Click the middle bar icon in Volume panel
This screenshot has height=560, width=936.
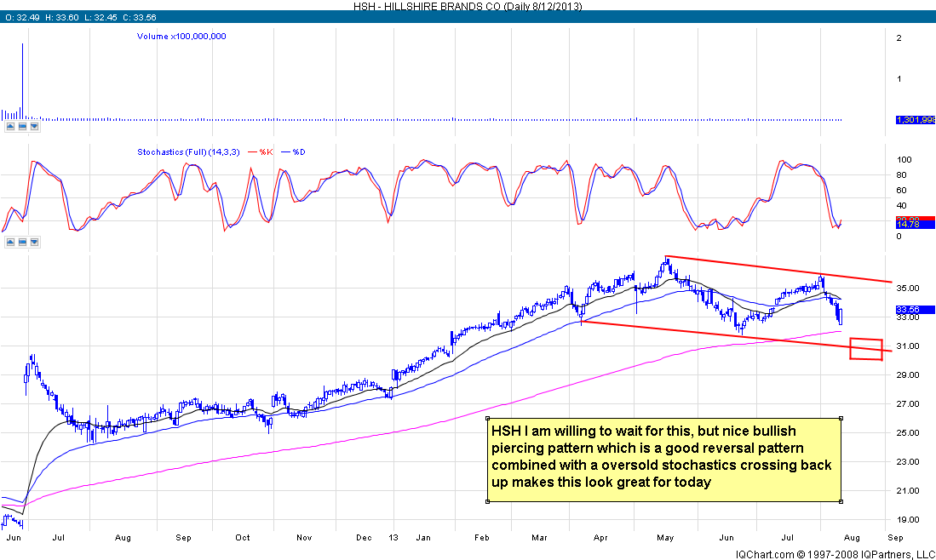point(22,126)
